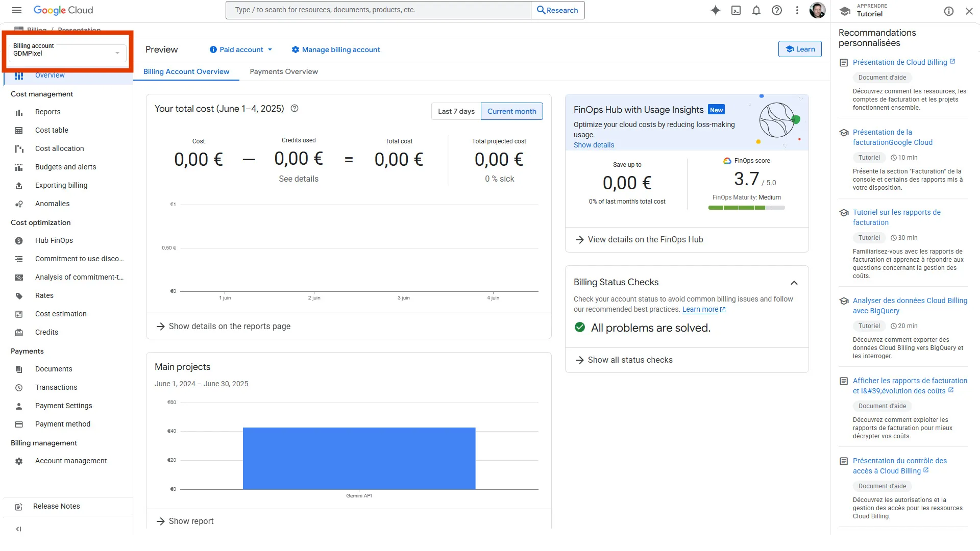Viewport: 980px width, 551px height.
Task: Click the Commitment to use discounts icon
Action: point(19,259)
